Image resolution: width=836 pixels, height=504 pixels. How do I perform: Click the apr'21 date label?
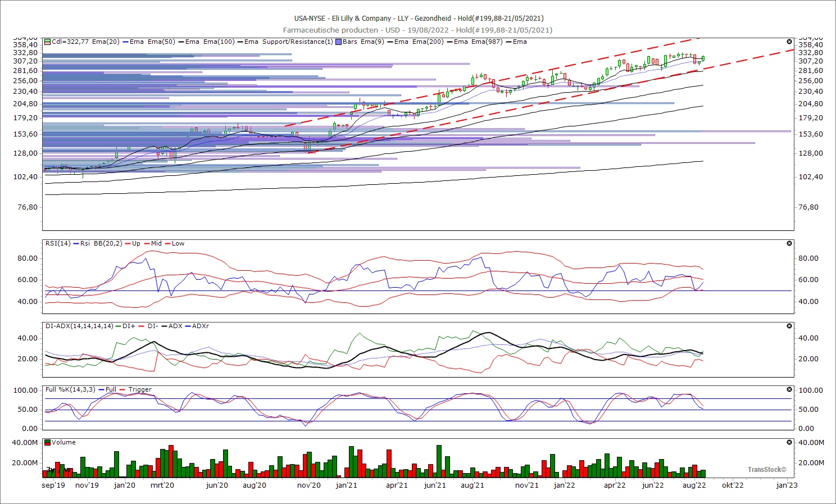click(397, 485)
